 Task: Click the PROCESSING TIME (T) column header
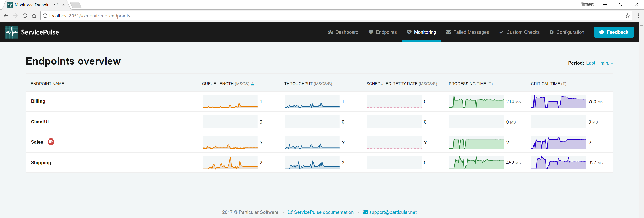click(x=471, y=84)
